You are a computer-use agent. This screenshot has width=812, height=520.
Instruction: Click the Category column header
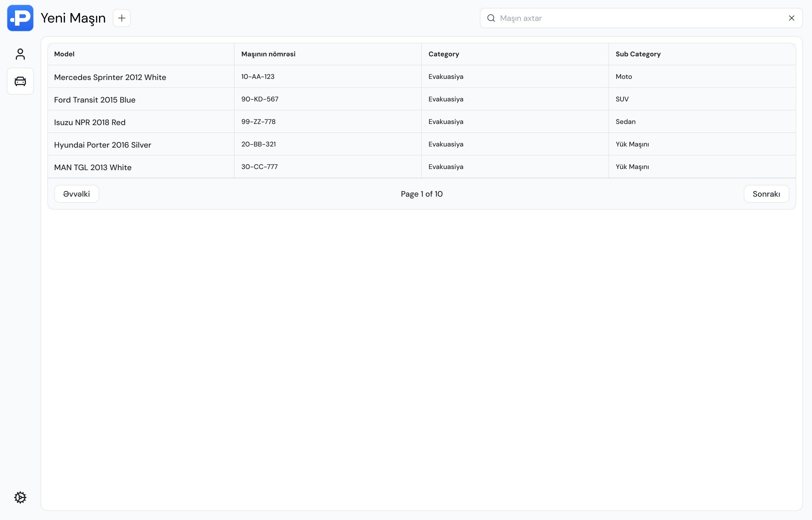443,54
